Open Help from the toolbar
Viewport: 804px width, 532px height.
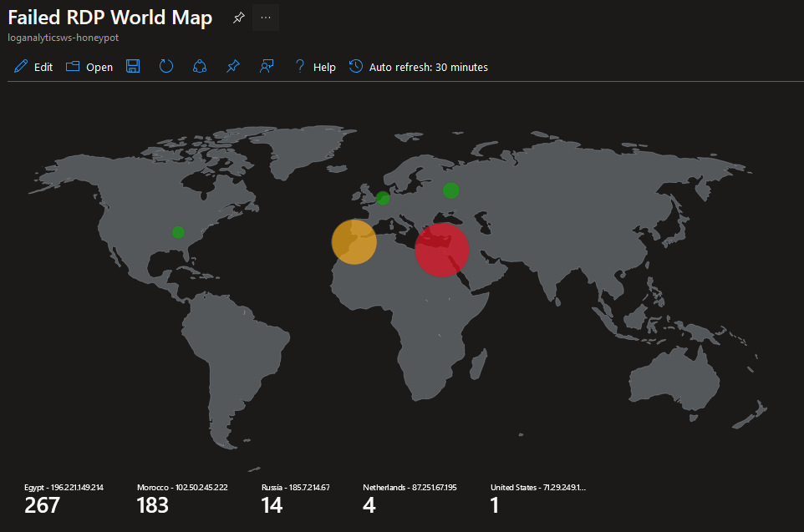tap(315, 67)
